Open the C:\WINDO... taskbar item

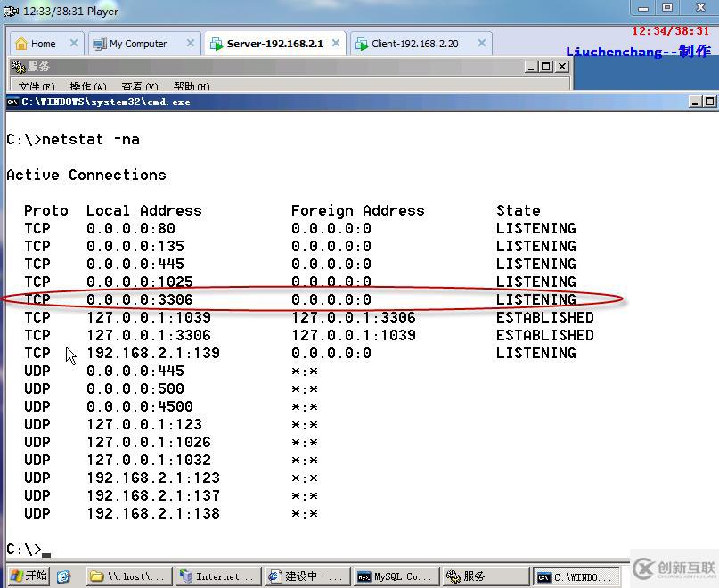(x=576, y=577)
